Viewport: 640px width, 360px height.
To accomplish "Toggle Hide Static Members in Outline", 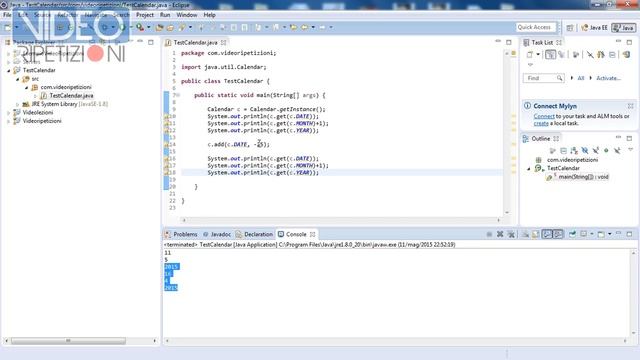I will click(x=595, y=151).
